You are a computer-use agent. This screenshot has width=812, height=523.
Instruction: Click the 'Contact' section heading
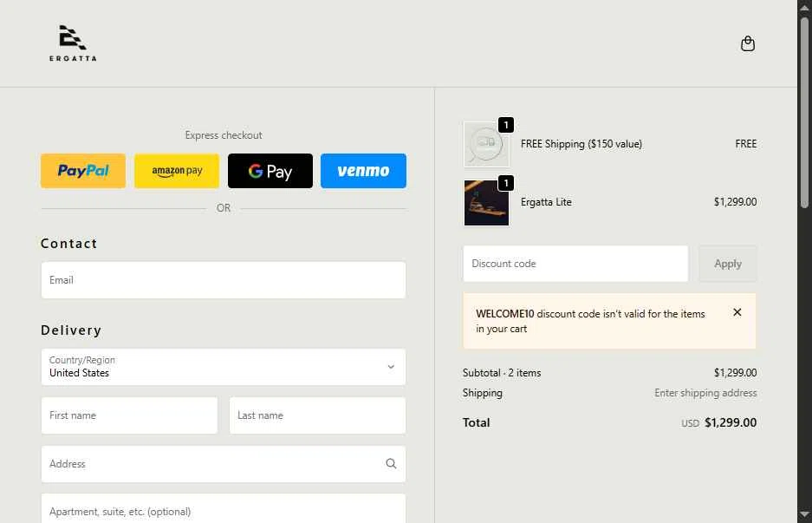pyautogui.click(x=68, y=243)
